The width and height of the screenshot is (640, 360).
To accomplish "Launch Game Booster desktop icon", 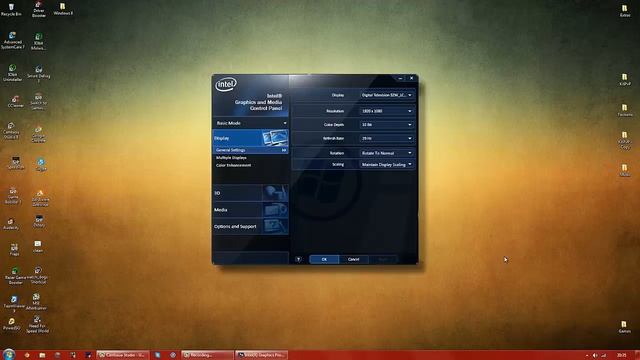I will pyautogui.click(x=13, y=196).
